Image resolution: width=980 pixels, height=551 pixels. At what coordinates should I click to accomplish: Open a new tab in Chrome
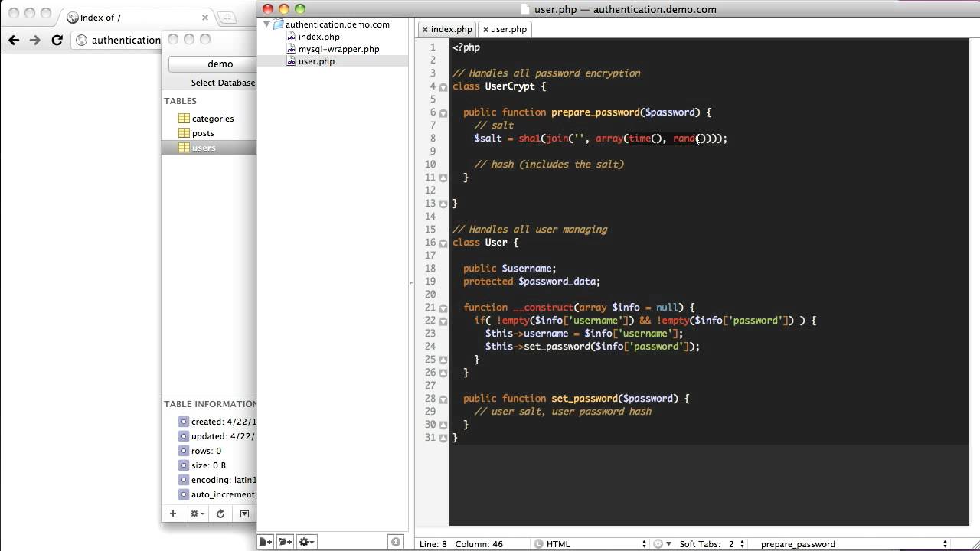tap(227, 18)
